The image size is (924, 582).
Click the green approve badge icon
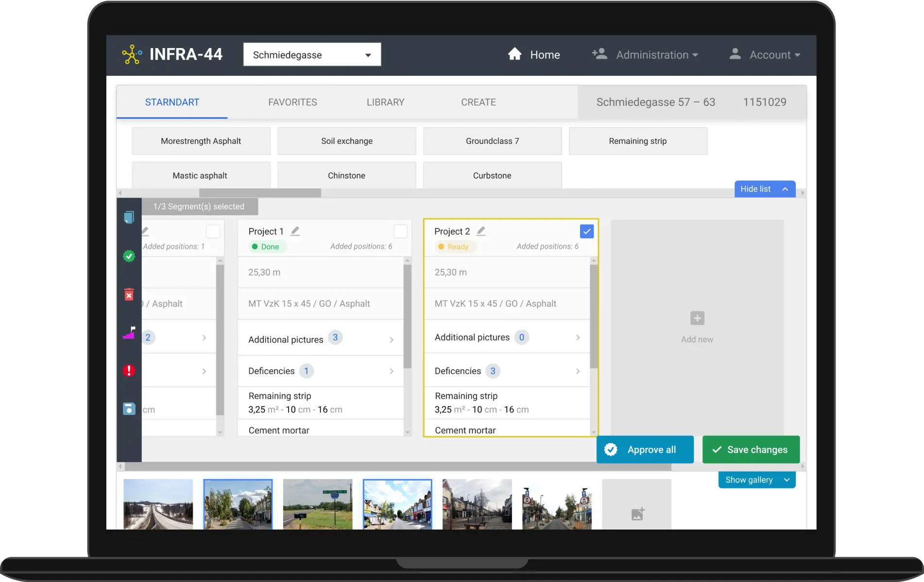click(x=129, y=256)
